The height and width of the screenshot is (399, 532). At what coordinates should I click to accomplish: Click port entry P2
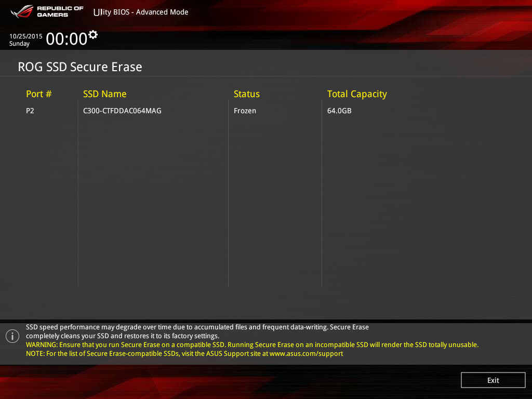click(30, 111)
